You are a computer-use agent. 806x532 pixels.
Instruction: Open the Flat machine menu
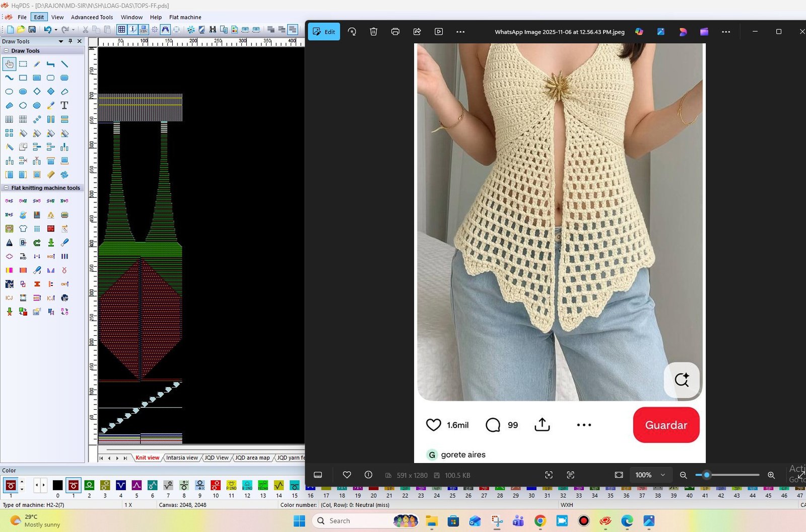coord(185,17)
